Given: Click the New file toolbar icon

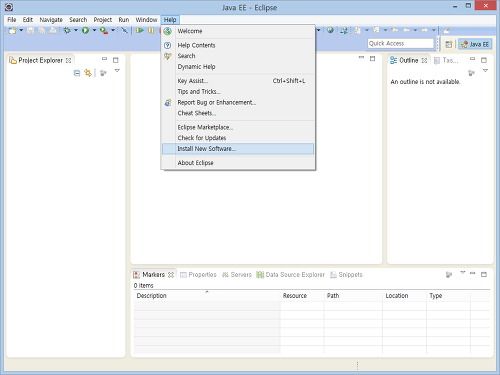Looking at the screenshot, I should tap(13, 31).
